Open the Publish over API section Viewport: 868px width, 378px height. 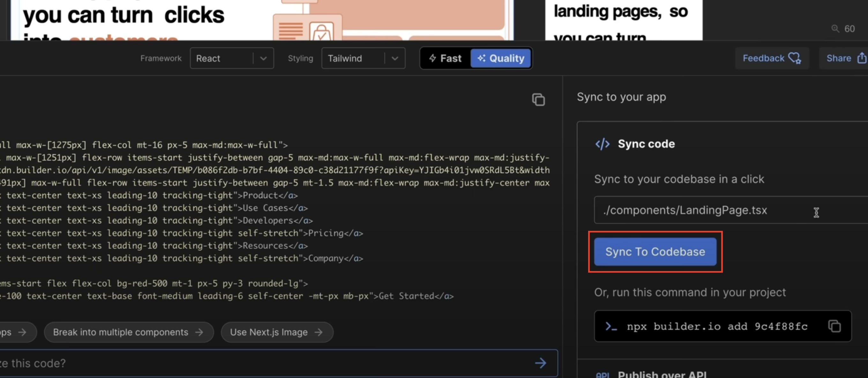[x=662, y=374]
